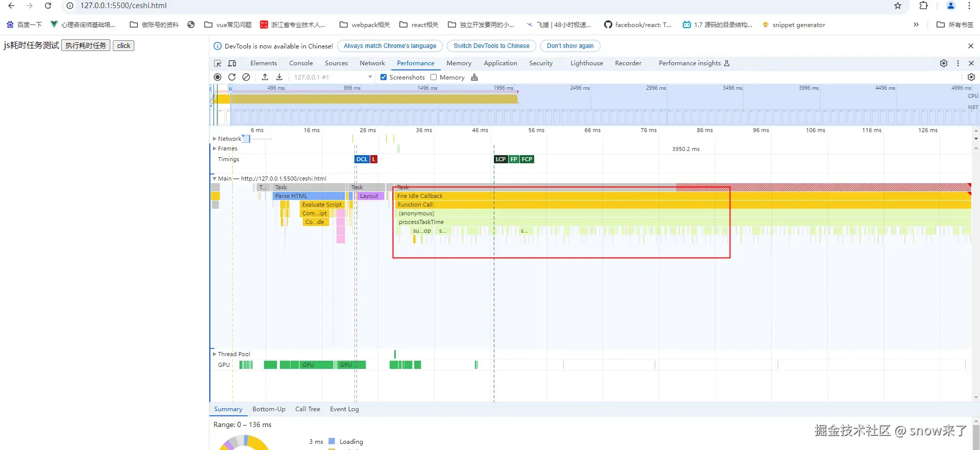Activate the inspect element picker icon
The height and width of the screenshot is (450, 980).
[x=218, y=63]
